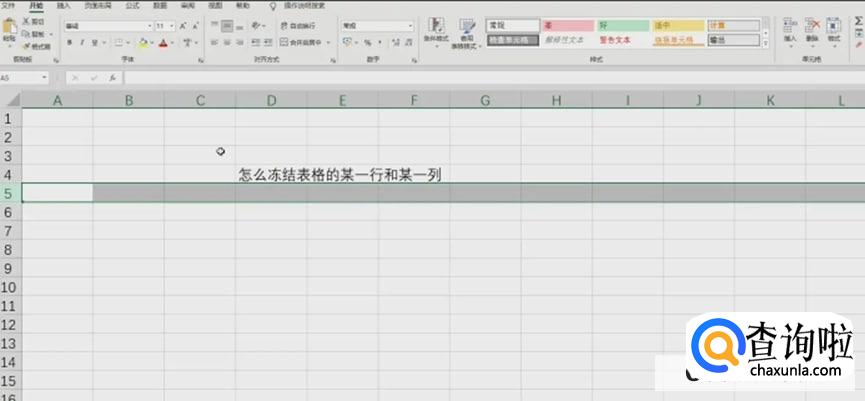This screenshot has height=401, width=865.
Task: Click the Cut scissors icon
Action: coord(26,22)
